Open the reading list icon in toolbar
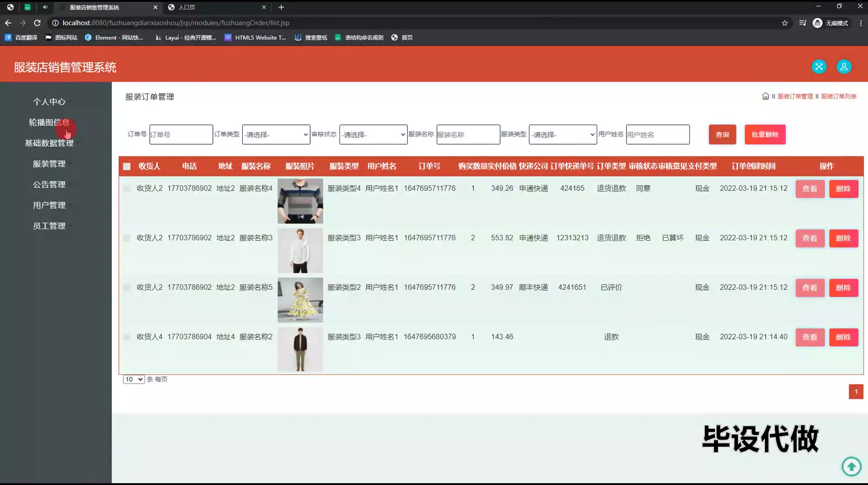This screenshot has height=485, width=868. point(802,23)
